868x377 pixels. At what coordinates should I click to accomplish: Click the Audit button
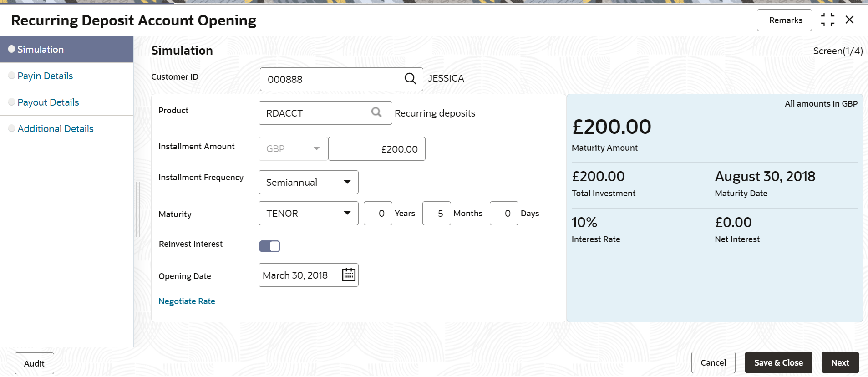(x=34, y=363)
